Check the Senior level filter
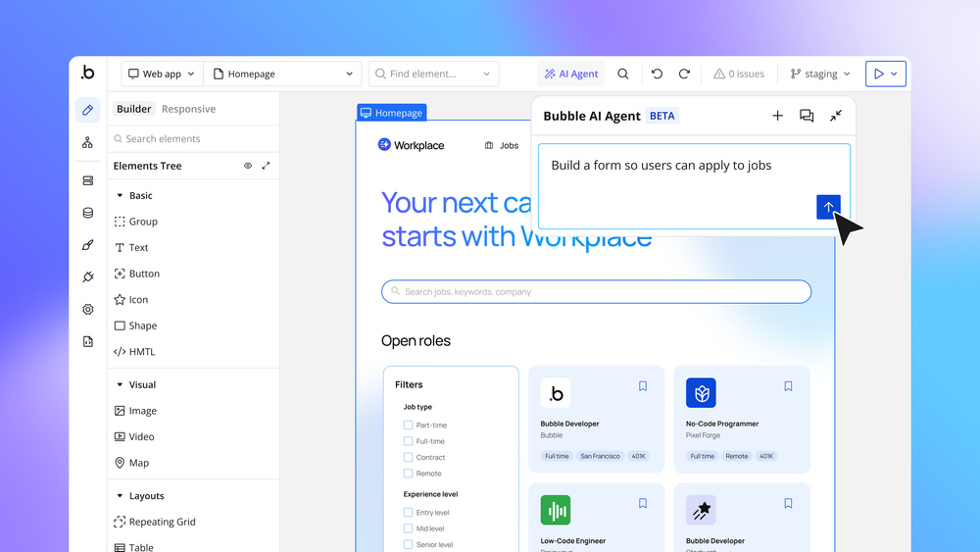This screenshot has height=552, width=980. 408,544
